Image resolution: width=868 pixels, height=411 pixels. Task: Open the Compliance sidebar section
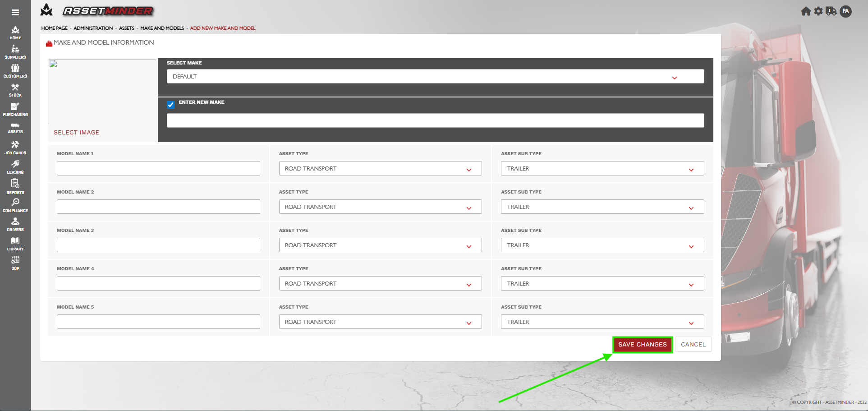(15, 205)
